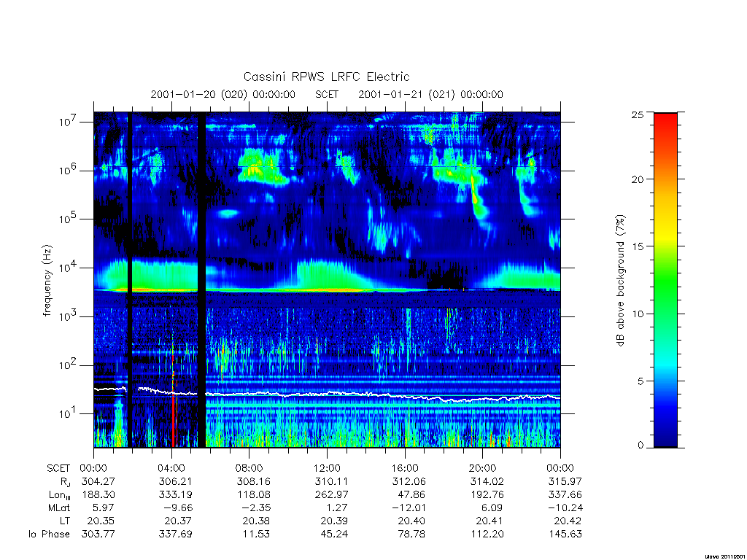
Task: Click the 'SCET' row label below the plot
Action: tap(58, 468)
